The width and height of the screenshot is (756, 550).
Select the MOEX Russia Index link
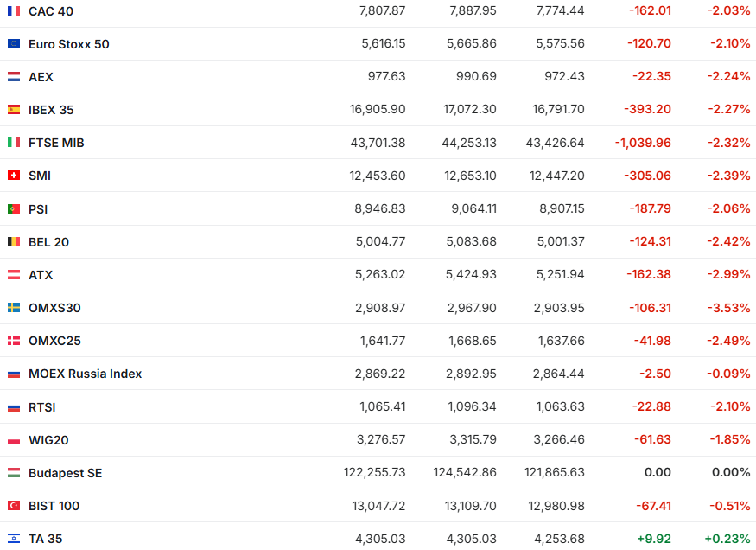click(85, 374)
